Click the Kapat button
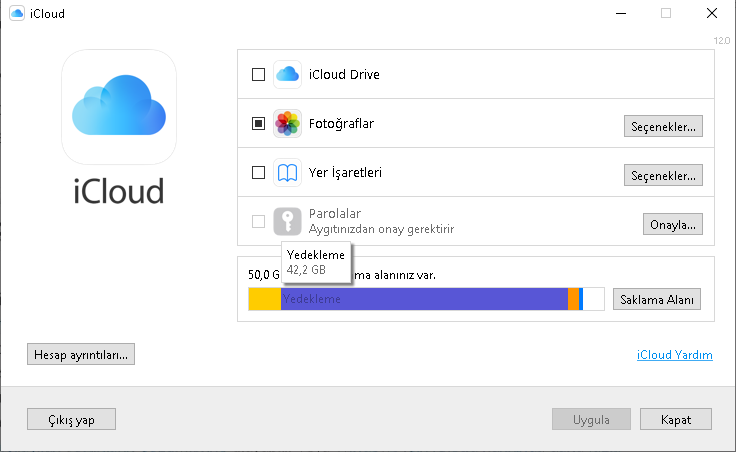This screenshot has height=452, width=736. 676,419
